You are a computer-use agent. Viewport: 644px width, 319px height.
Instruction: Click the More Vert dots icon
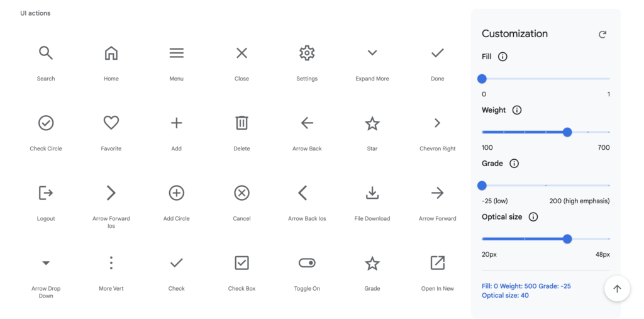(111, 263)
